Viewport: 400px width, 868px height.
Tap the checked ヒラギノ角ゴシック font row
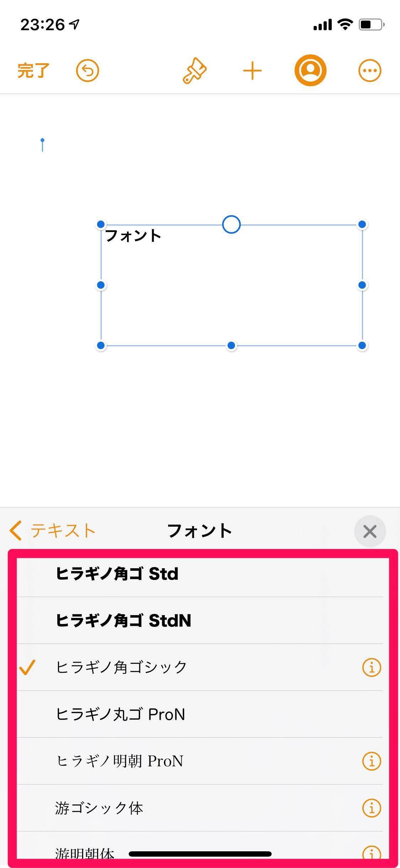pos(122,667)
